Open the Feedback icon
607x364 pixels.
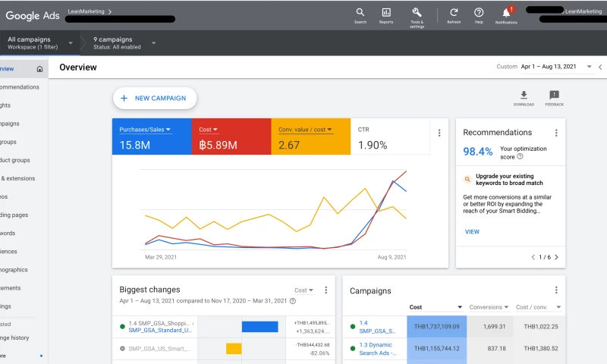pos(554,95)
